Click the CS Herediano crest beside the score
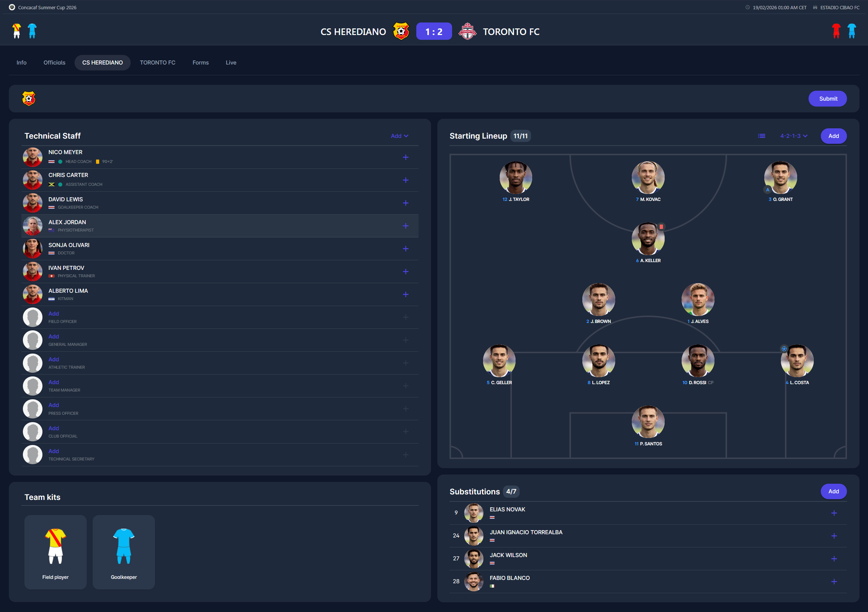This screenshot has height=612, width=868. pos(401,31)
